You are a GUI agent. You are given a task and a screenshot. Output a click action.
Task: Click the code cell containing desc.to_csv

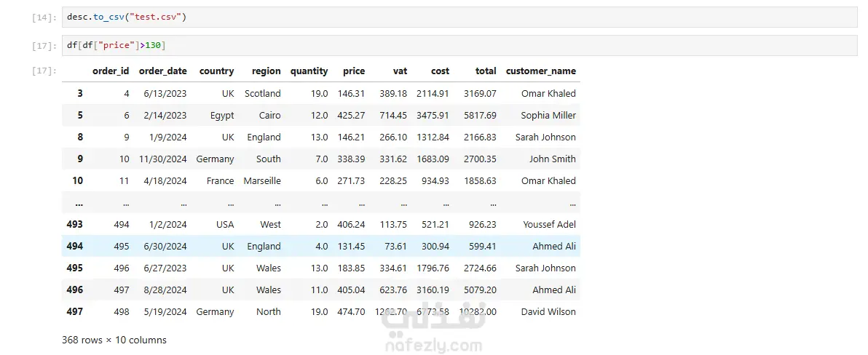(459, 17)
